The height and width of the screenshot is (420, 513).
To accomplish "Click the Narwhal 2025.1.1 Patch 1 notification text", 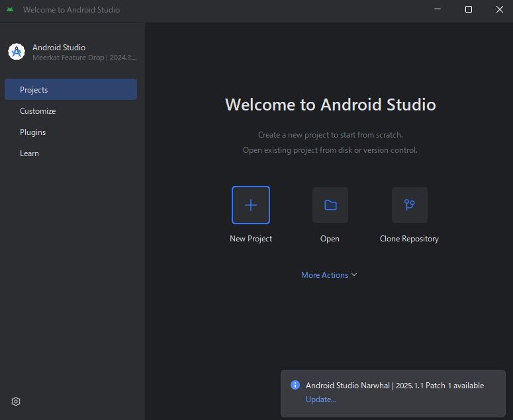I will 395,386.
